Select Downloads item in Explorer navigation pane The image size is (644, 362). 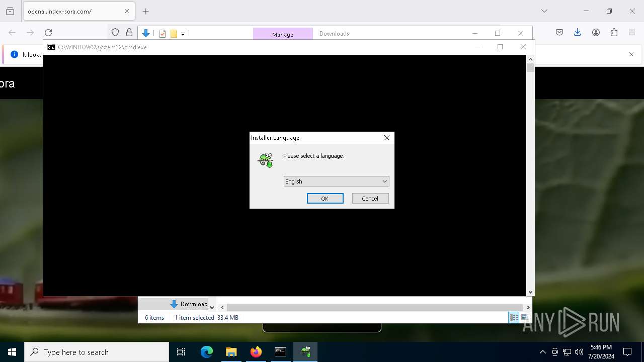click(x=189, y=304)
